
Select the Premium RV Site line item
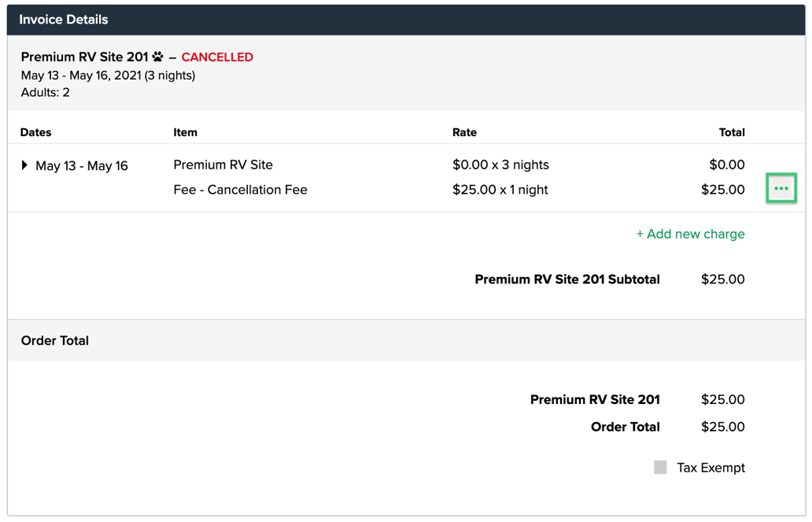223,165
